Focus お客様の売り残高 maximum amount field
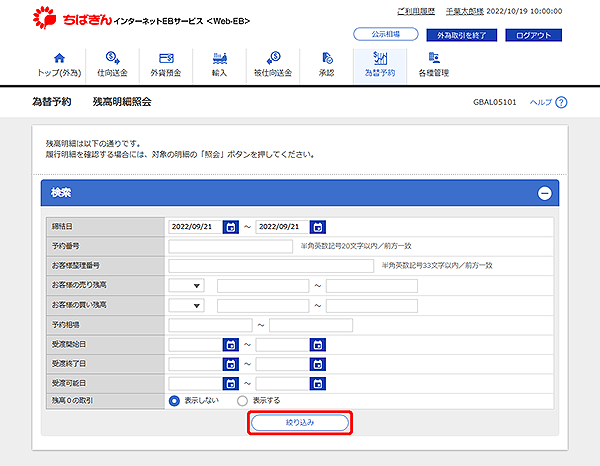 372,286
